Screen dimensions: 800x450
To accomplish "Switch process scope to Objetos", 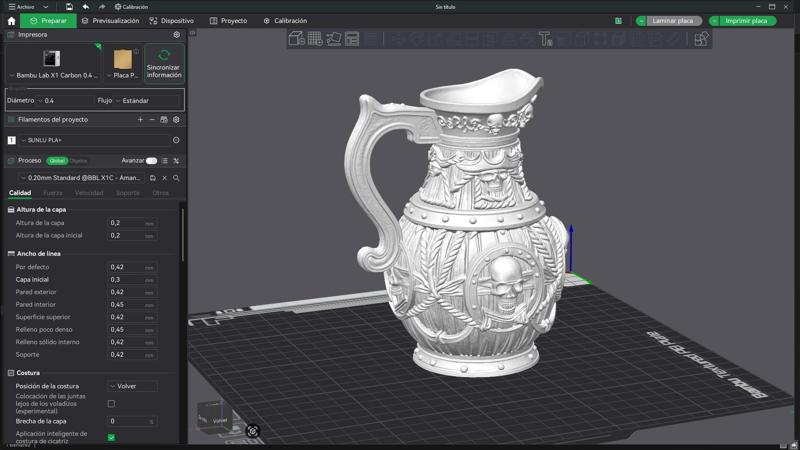I will 79,161.
